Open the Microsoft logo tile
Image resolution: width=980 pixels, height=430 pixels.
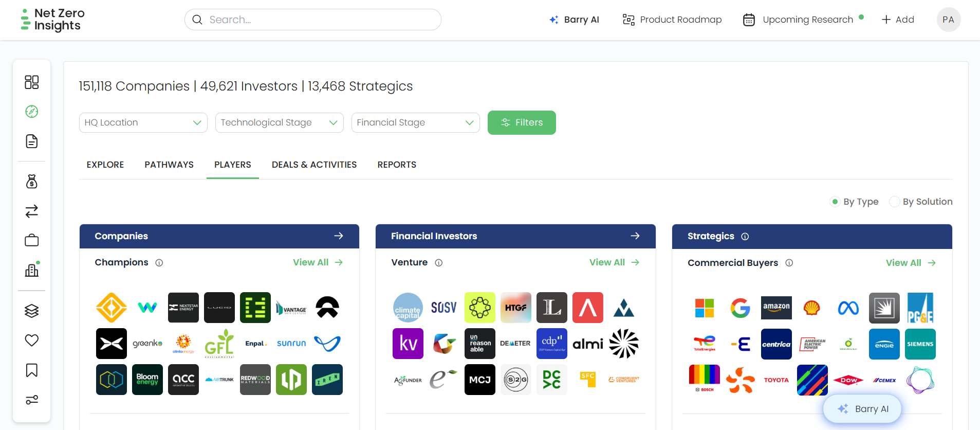point(705,308)
